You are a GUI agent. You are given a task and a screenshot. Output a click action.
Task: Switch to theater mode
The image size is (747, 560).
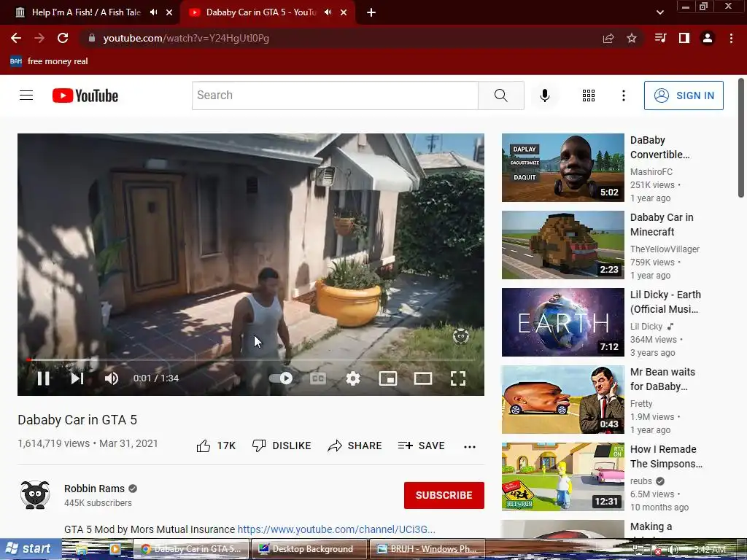pyautogui.click(x=423, y=378)
